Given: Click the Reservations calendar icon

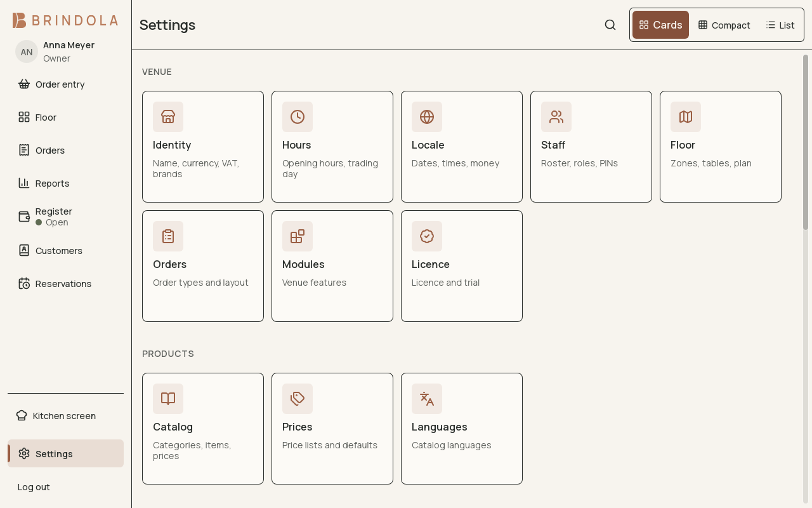Looking at the screenshot, I should click(24, 283).
